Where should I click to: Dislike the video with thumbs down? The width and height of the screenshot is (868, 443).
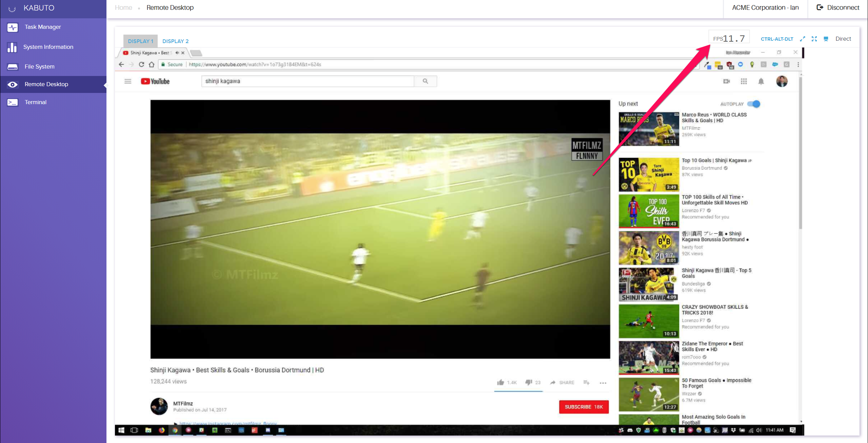[x=529, y=382]
